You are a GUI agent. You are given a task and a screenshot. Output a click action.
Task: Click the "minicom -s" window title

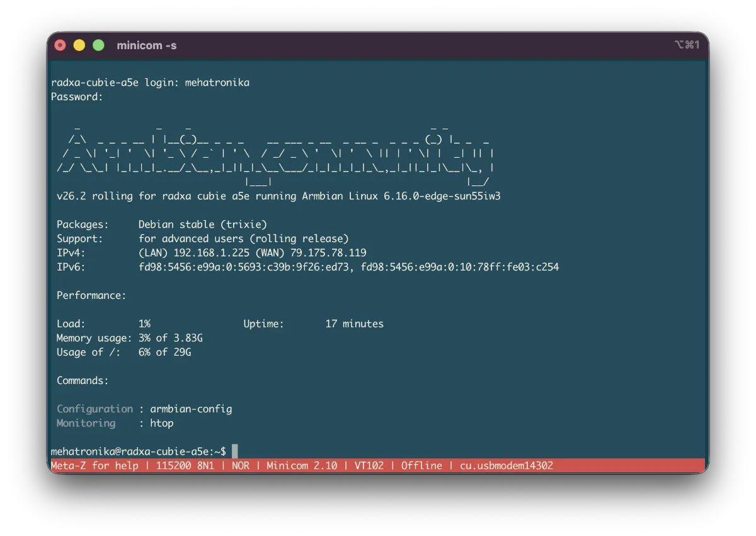[147, 45]
